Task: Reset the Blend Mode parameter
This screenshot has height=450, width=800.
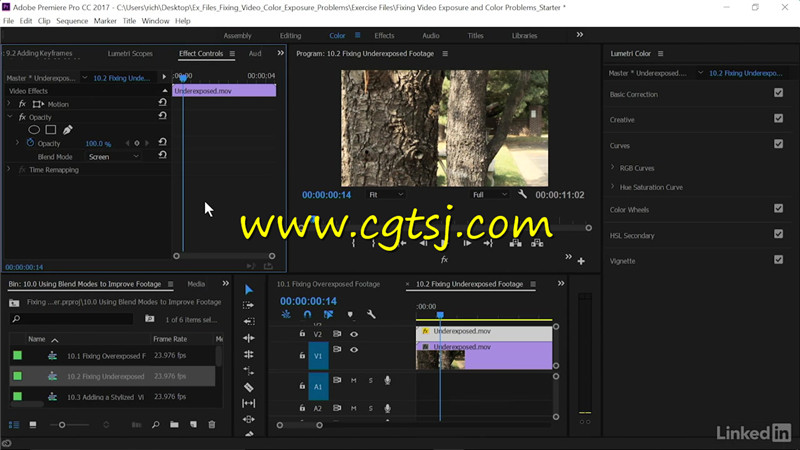Action: (162, 155)
